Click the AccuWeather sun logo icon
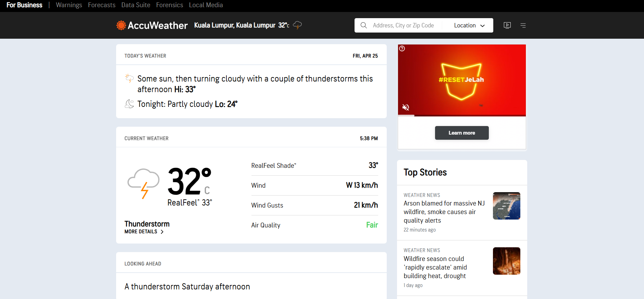The height and width of the screenshot is (299, 644). (121, 25)
